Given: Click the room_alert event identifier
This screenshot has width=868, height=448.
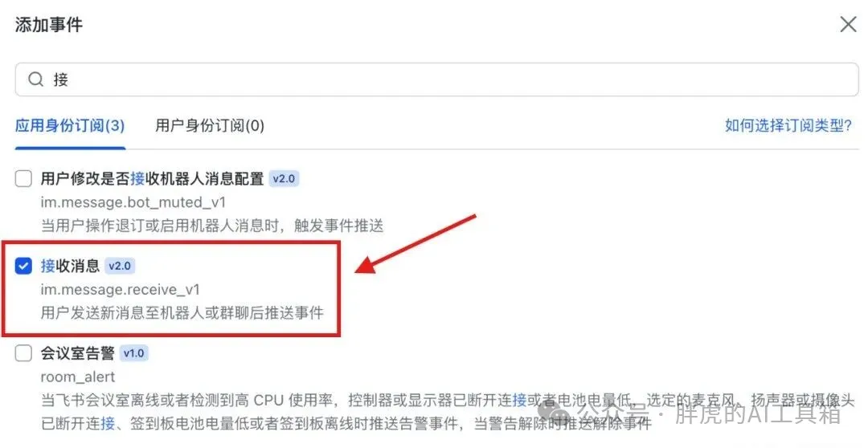Looking at the screenshot, I should click(78, 377).
